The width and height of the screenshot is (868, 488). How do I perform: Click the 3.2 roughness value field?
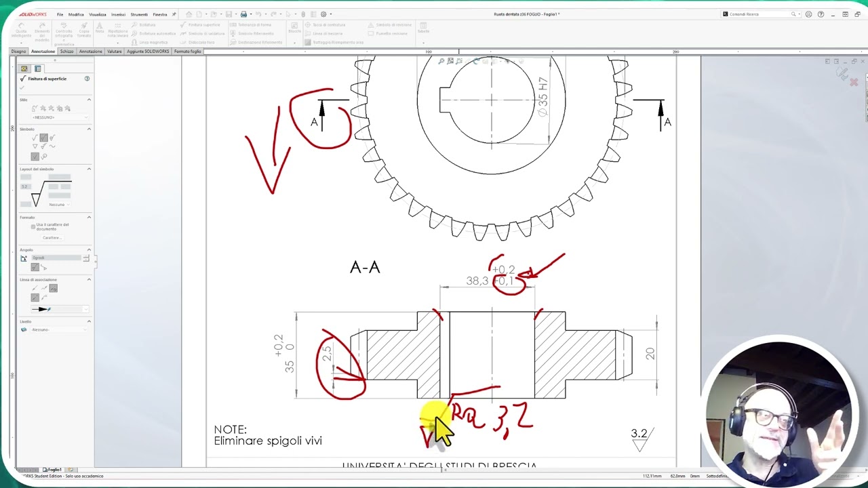(x=26, y=186)
